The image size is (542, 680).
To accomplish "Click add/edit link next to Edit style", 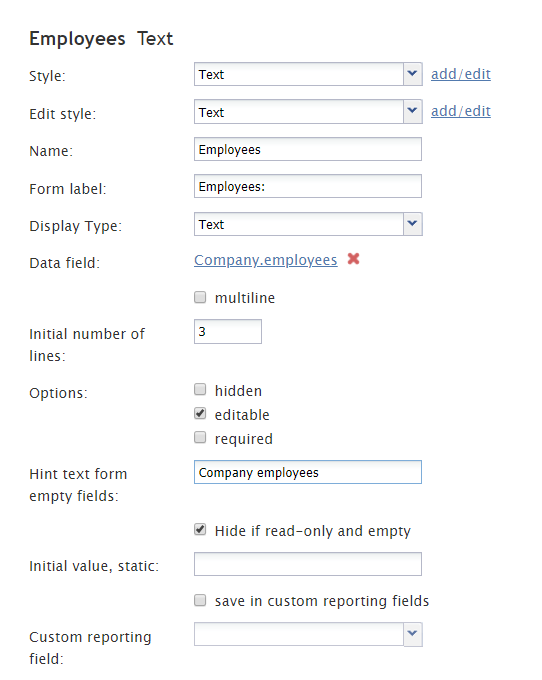I will click(460, 111).
